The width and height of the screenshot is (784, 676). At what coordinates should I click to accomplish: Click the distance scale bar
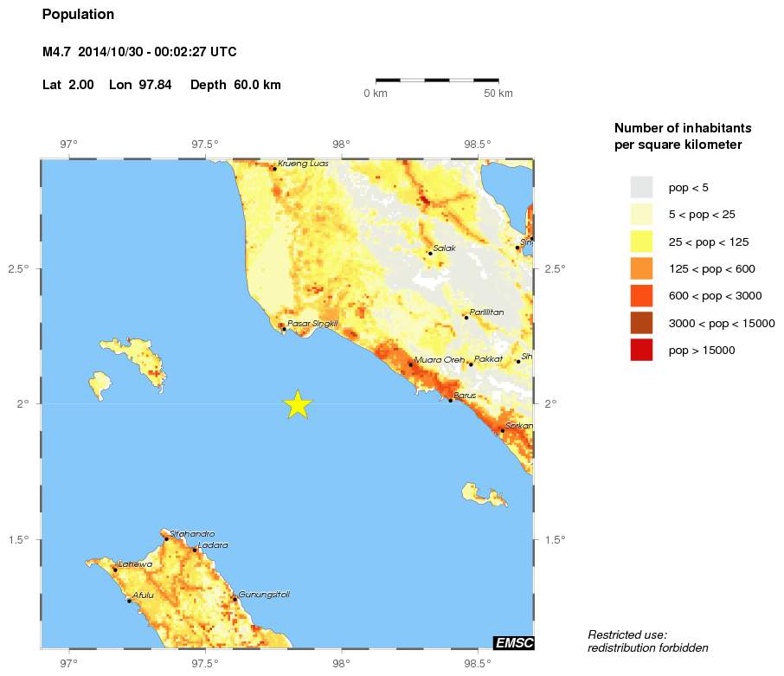(437, 80)
